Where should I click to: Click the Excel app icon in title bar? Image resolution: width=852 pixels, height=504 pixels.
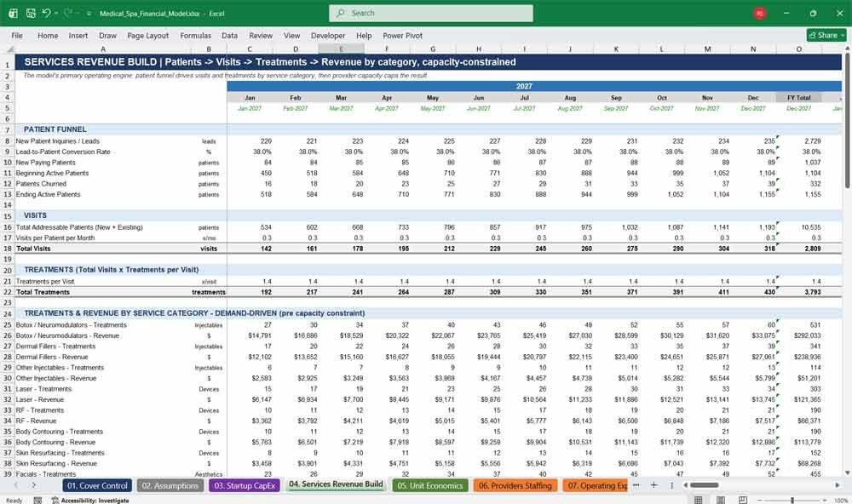(13, 13)
